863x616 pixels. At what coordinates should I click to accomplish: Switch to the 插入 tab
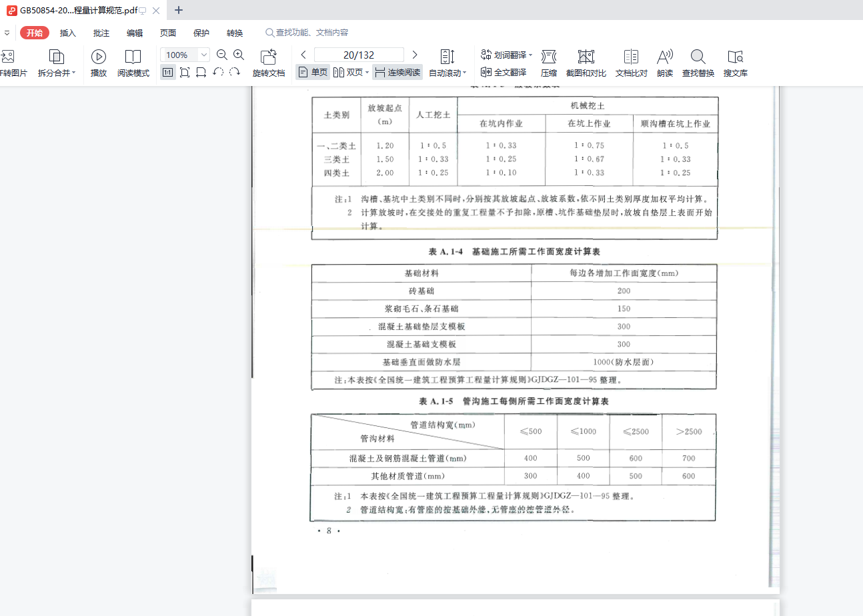click(x=68, y=33)
